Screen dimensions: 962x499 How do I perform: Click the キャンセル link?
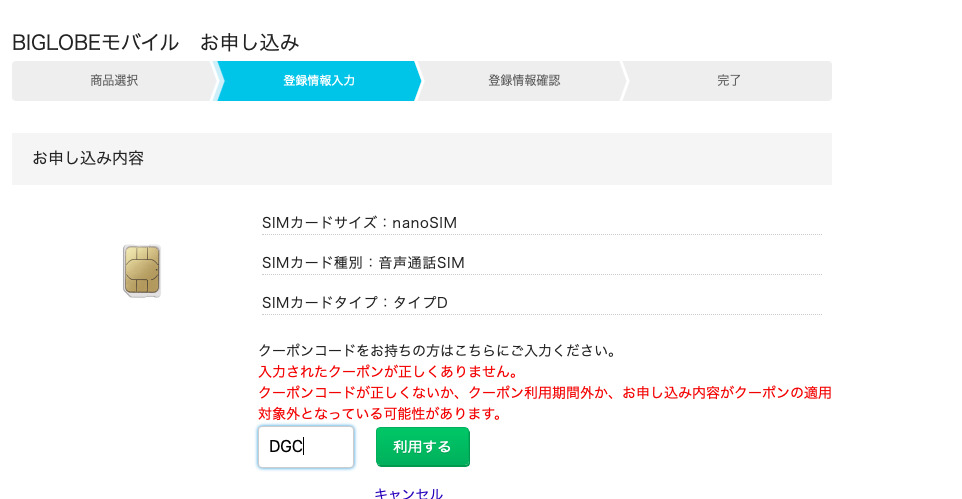point(408,493)
